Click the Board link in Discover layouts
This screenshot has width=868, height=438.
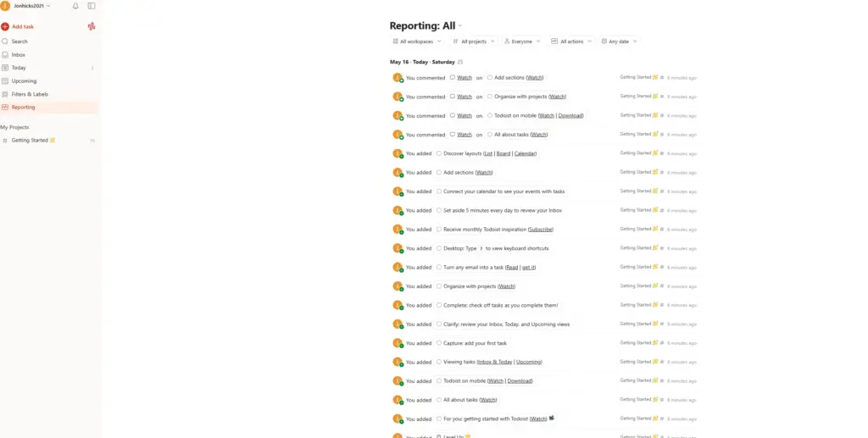coord(504,153)
